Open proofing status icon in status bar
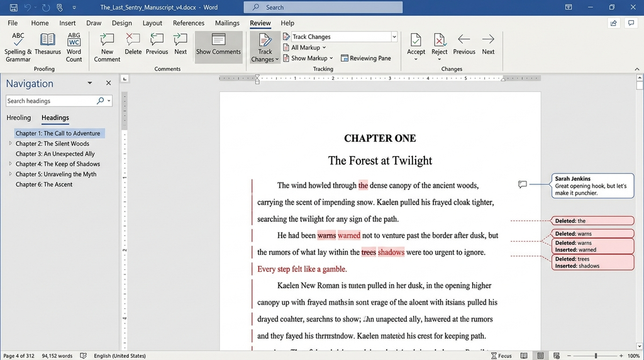 pyautogui.click(x=84, y=356)
